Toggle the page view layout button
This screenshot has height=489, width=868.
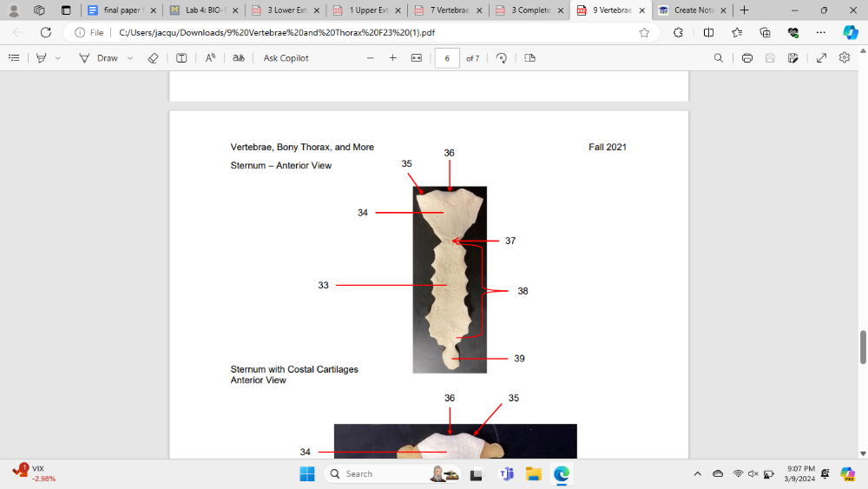[x=529, y=58]
